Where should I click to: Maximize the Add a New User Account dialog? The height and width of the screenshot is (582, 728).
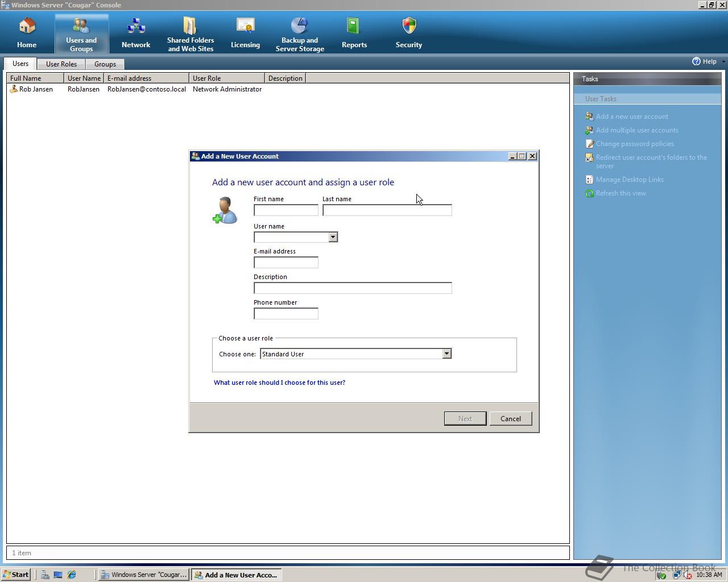coord(522,156)
